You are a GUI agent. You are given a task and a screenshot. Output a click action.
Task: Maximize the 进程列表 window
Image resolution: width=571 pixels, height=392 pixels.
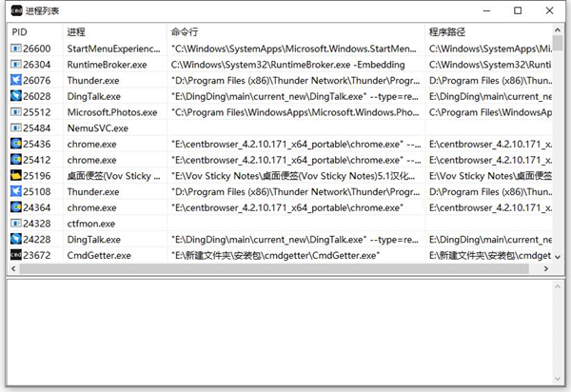coord(517,10)
